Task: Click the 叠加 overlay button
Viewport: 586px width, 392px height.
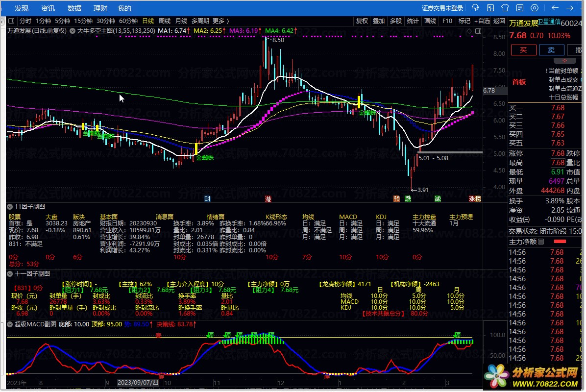Action: tap(379, 21)
